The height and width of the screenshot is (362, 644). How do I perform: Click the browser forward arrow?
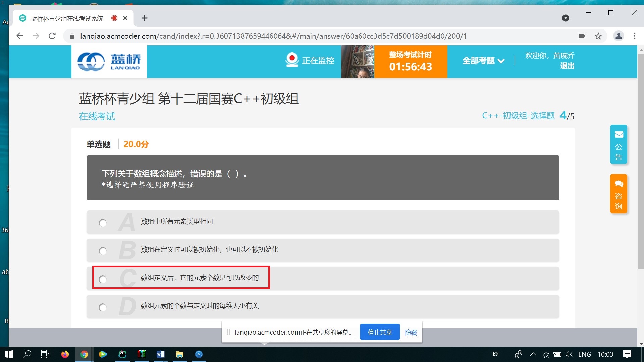[36, 36]
